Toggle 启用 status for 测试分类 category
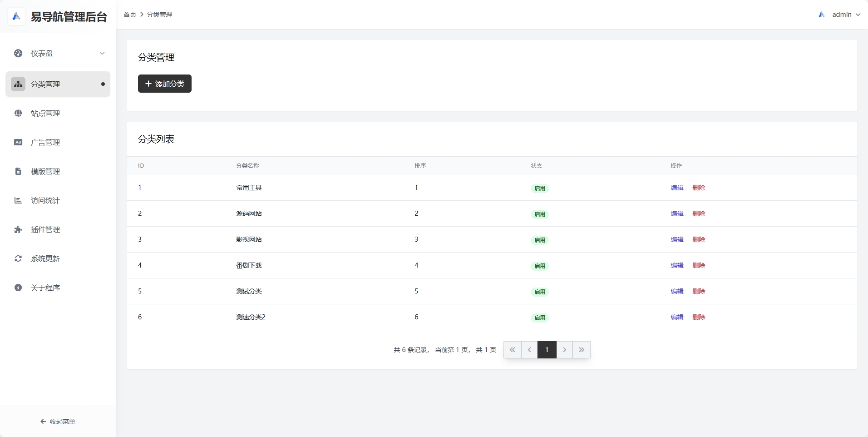The width and height of the screenshot is (868, 437). click(x=540, y=292)
